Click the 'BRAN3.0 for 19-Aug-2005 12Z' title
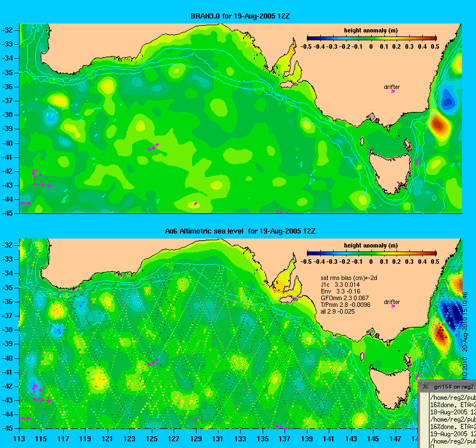Screen dimensions: 476x448 (240, 16)
